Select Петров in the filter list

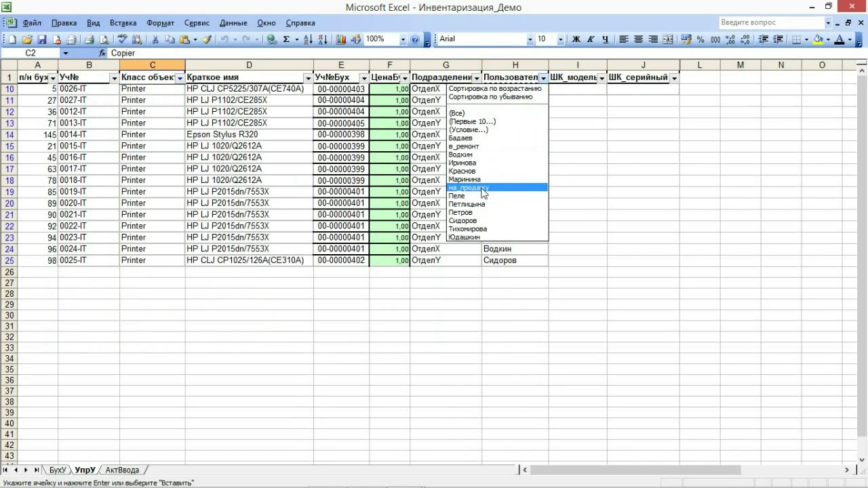pyautogui.click(x=460, y=213)
